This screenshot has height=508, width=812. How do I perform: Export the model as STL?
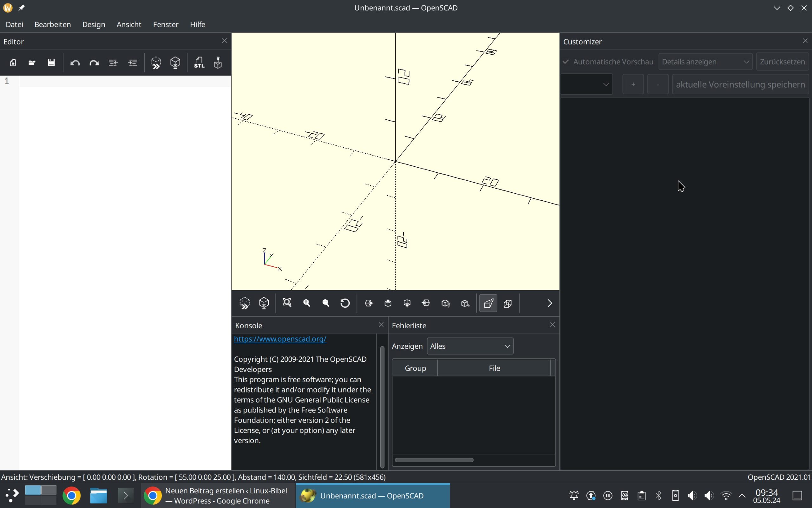tap(199, 63)
